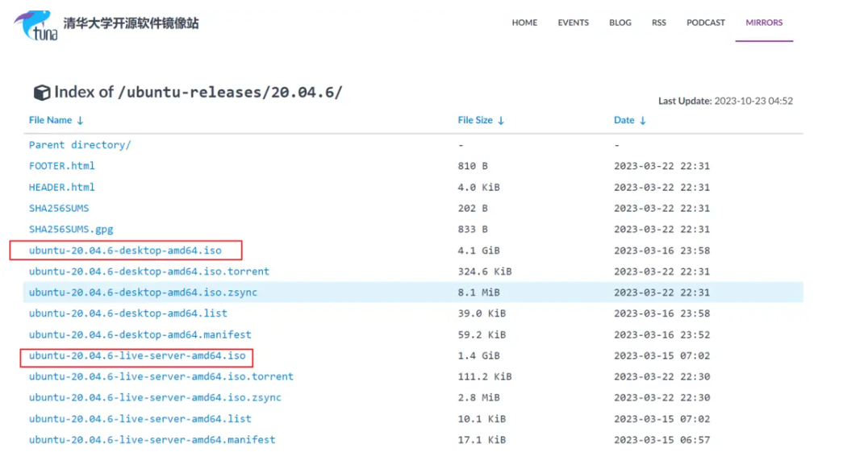Screen dimensions: 868x469
Task: Open the SHA256SUMS file
Action: (x=59, y=208)
